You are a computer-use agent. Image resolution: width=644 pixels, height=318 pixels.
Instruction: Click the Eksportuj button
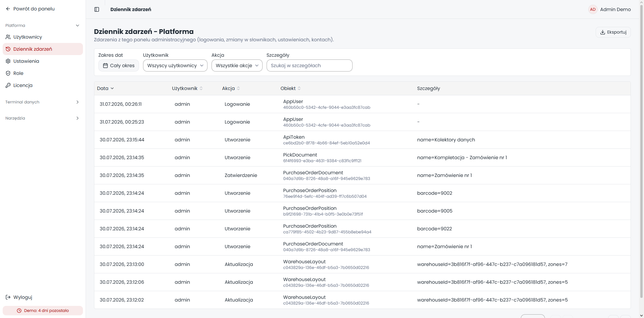coord(613,32)
